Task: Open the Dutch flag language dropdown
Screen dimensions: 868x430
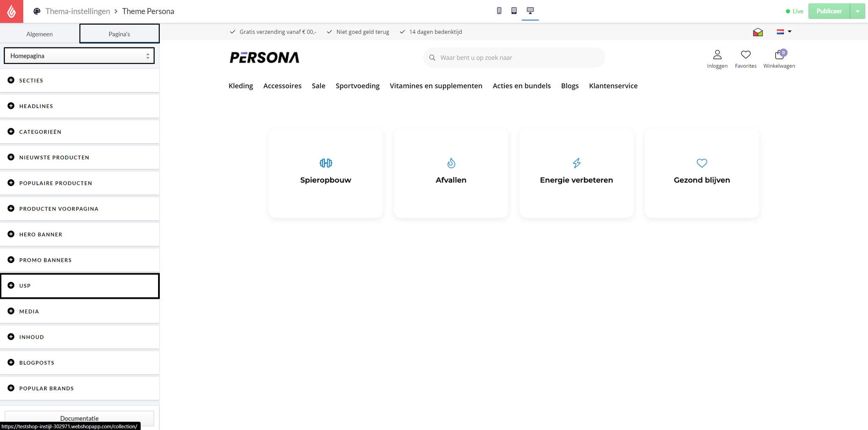Action: click(784, 32)
